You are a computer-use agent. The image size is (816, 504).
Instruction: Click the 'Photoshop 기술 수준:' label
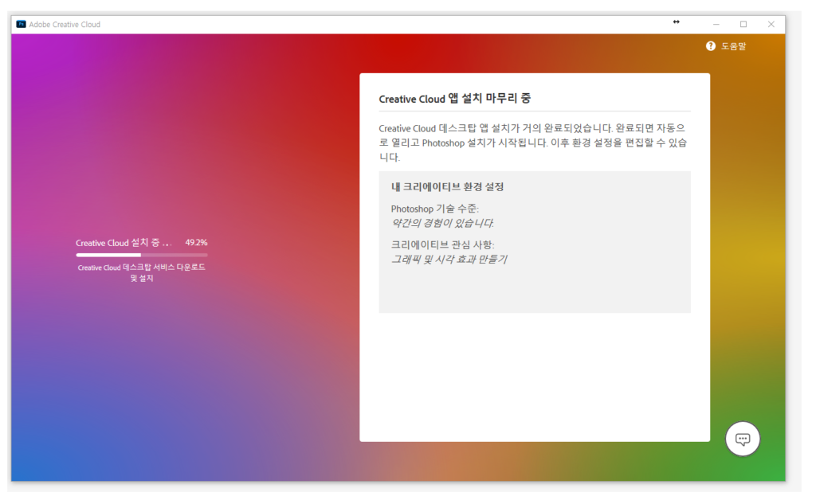coord(434,209)
